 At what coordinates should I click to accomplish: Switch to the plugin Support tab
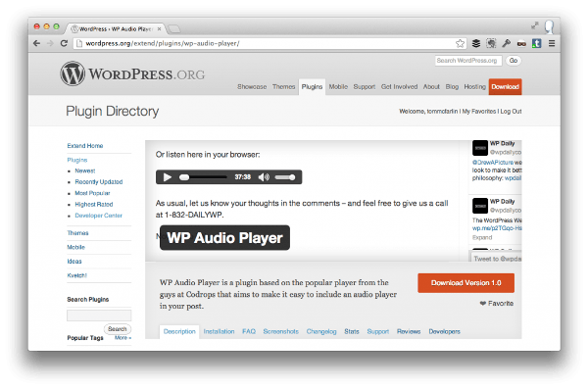click(x=378, y=331)
